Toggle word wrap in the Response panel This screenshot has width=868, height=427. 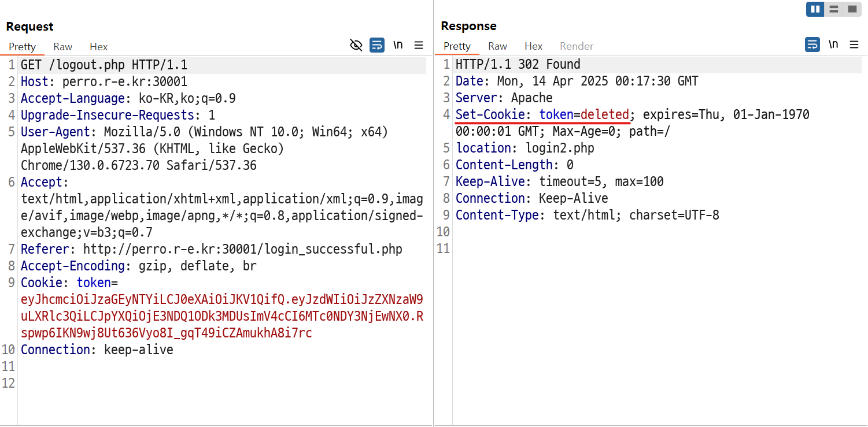tap(812, 44)
